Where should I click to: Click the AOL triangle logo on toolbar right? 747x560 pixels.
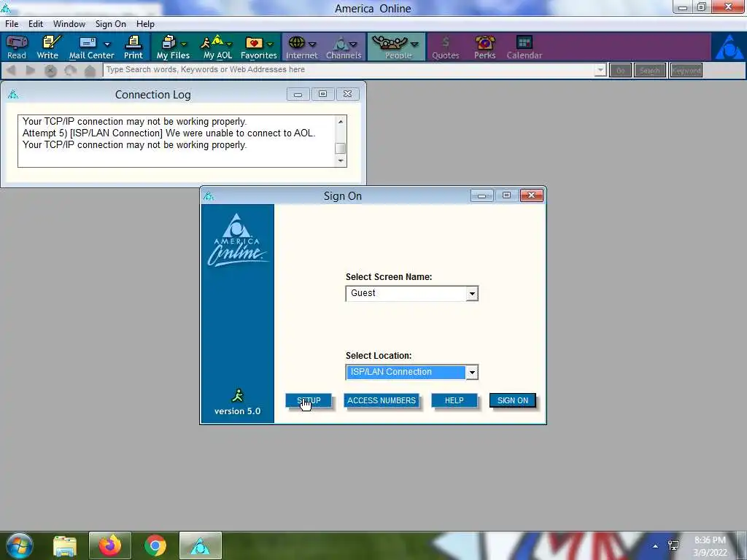click(729, 47)
